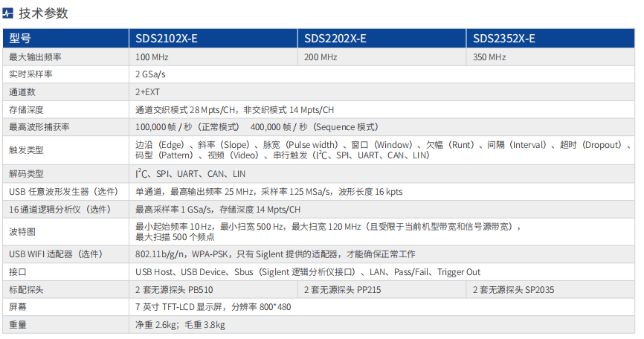Click the 技术参数 section heading
644x339 pixels.
coord(43,13)
